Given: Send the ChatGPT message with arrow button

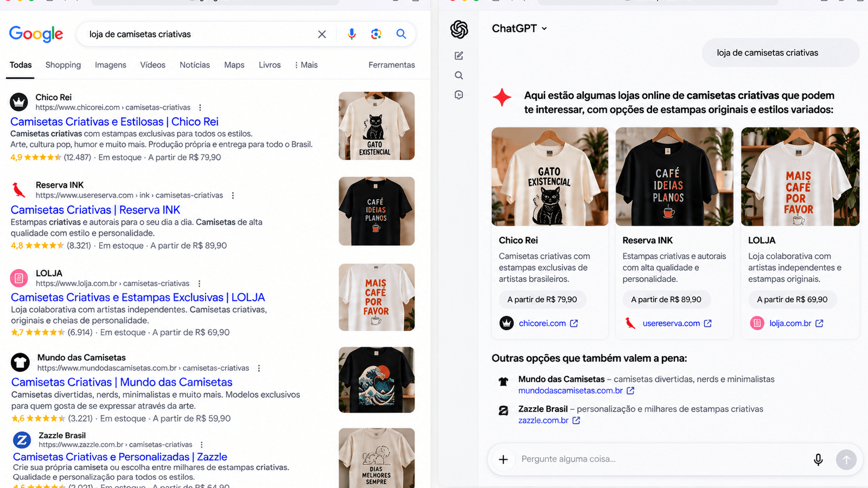Looking at the screenshot, I should pyautogui.click(x=846, y=460).
